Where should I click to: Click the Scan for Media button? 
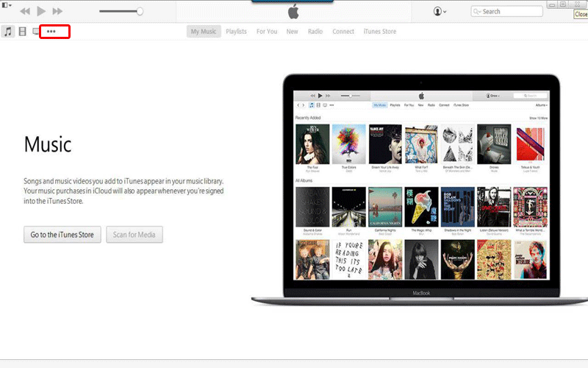pyautogui.click(x=135, y=235)
